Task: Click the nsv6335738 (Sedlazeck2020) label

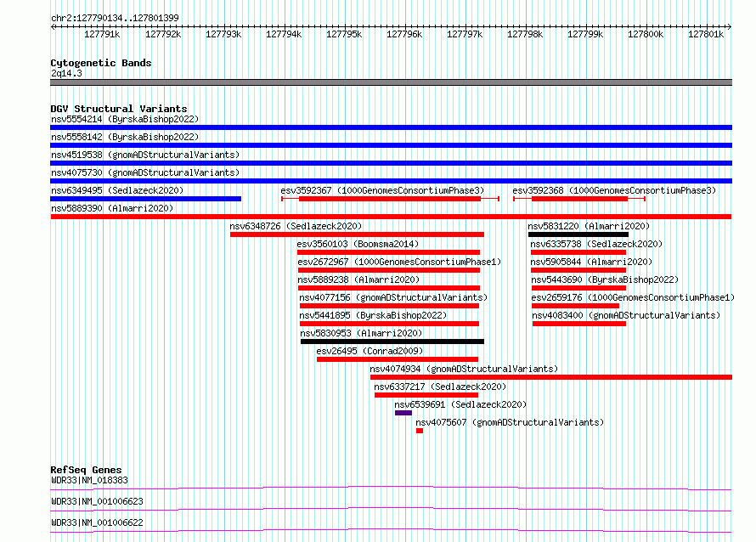Action: [x=596, y=244]
